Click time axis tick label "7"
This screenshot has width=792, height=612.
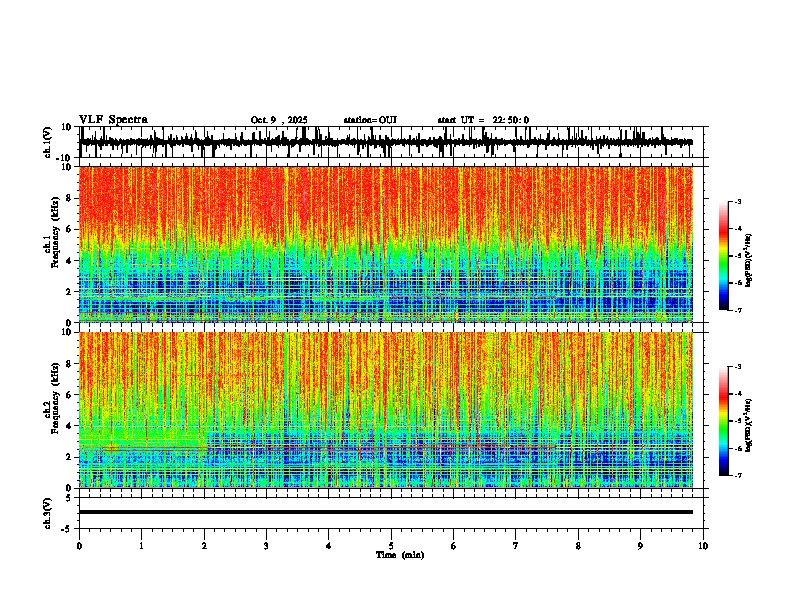516,546
